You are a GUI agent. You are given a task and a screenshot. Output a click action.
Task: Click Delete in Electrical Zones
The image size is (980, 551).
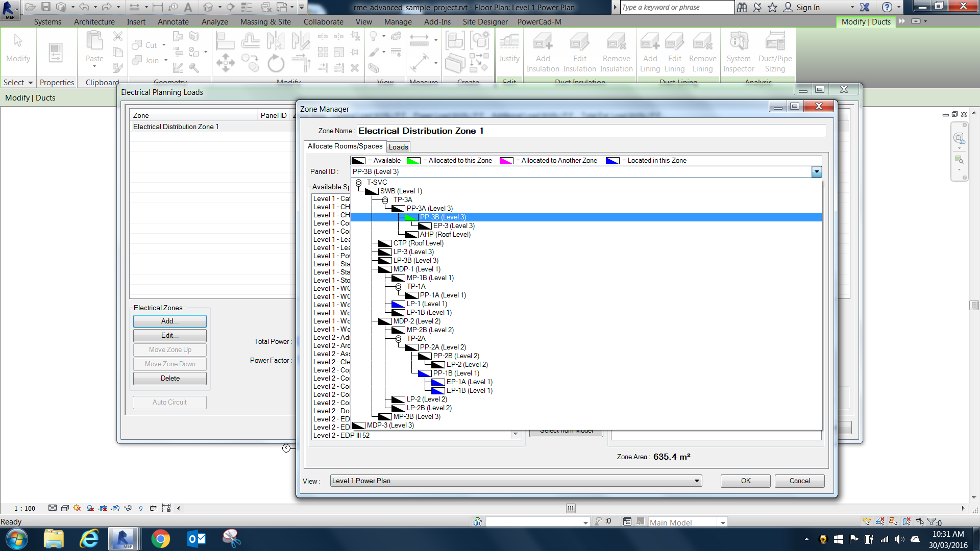(x=170, y=378)
